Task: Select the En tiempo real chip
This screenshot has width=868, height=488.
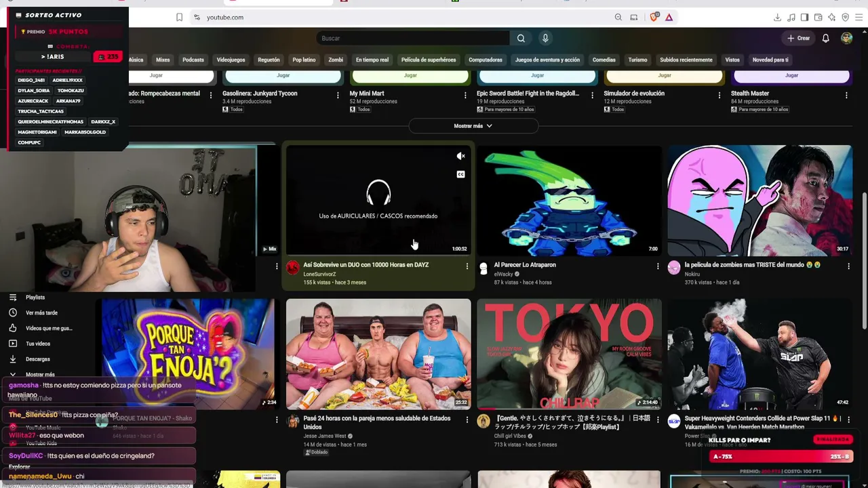Action: pos(372,60)
